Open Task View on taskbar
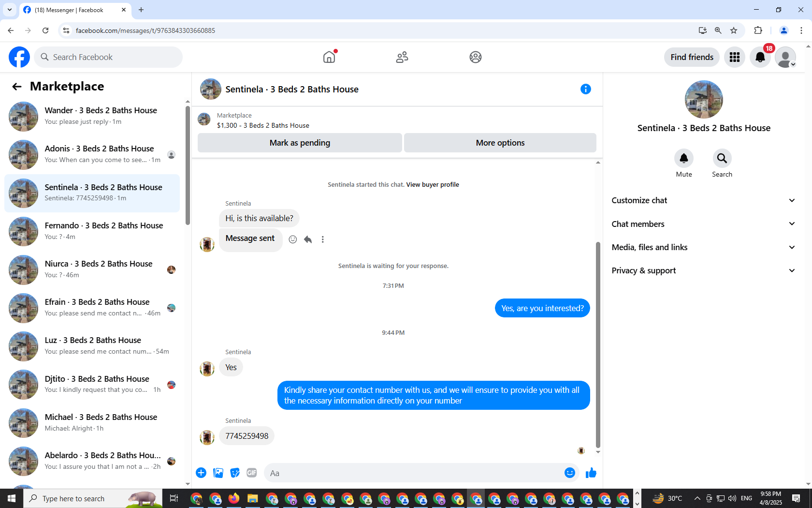 [174, 498]
